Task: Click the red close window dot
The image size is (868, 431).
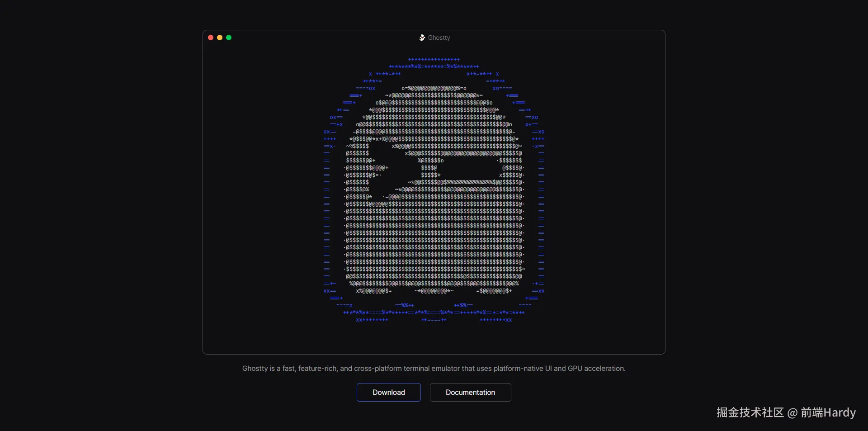Action: [211, 38]
